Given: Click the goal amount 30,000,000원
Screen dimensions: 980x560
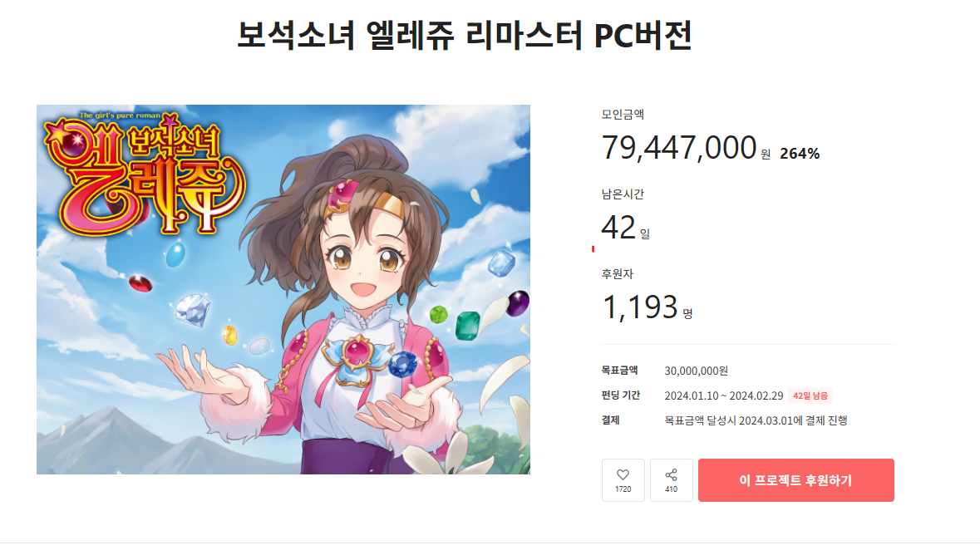Looking at the screenshot, I should coord(696,371).
